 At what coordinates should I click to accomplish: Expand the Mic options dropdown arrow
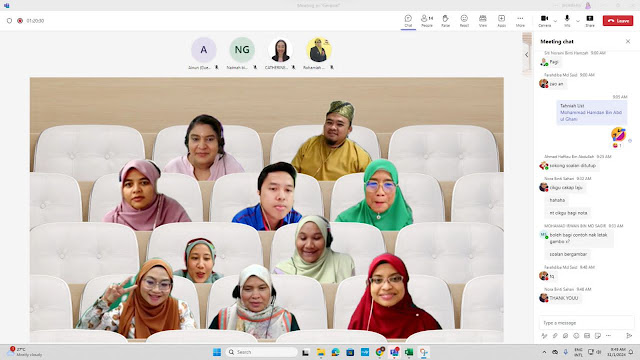click(578, 20)
